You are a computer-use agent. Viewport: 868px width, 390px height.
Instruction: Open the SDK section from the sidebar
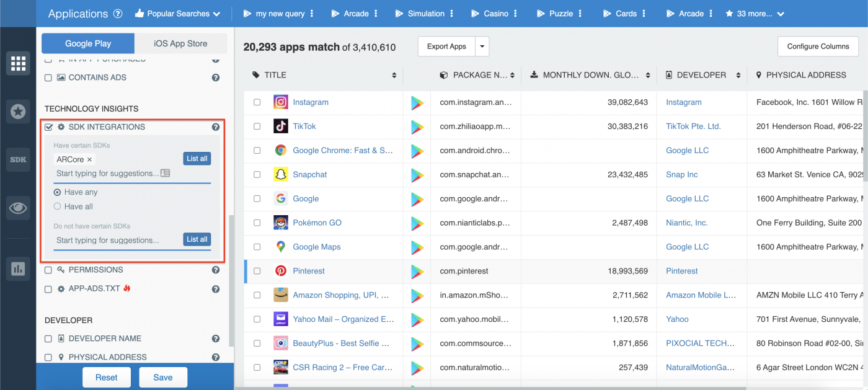tap(18, 159)
